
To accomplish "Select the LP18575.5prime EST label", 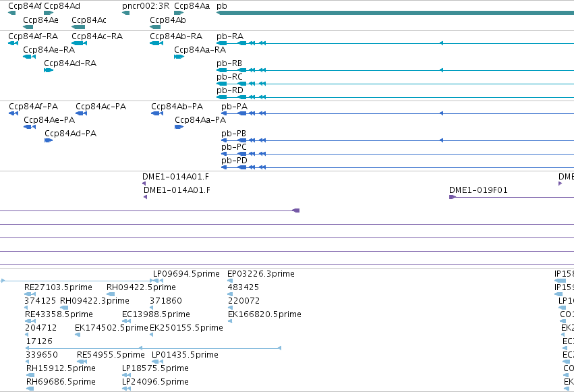I will [155, 368].
